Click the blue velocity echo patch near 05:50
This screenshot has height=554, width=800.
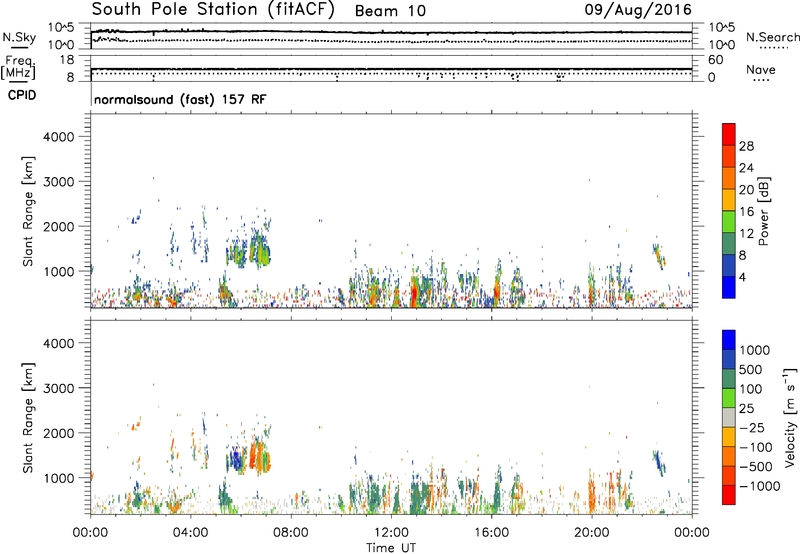(236, 459)
